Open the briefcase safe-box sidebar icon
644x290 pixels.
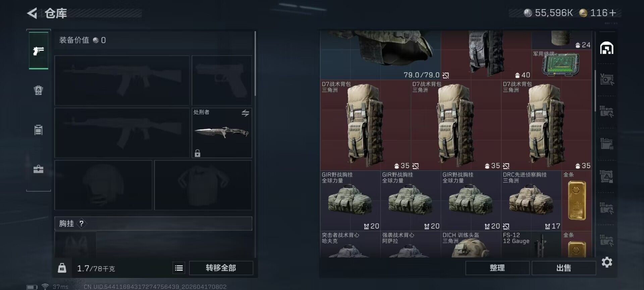[x=39, y=169]
